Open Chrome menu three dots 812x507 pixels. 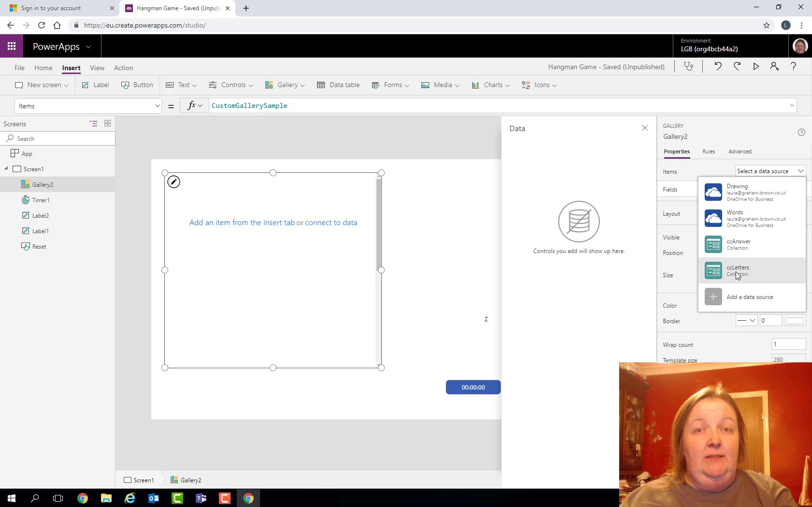(x=801, y=25)
